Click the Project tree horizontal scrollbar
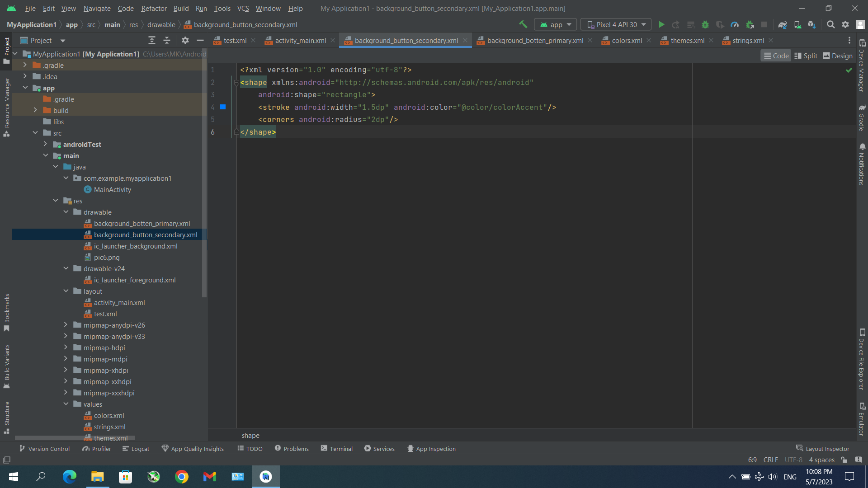Image resolution: width=868 pixels, height=488 pixels. pyautogui.click(x=75, y=438)
